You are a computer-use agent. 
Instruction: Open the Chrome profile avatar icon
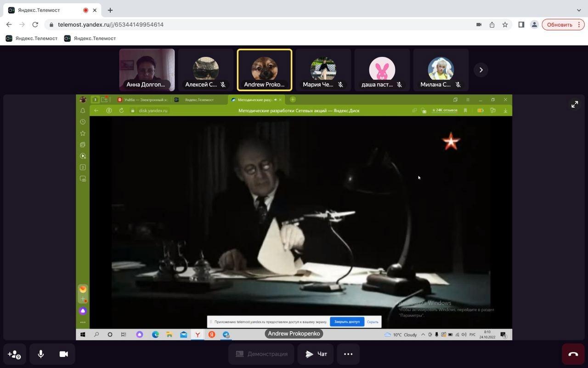pos(534,25)
